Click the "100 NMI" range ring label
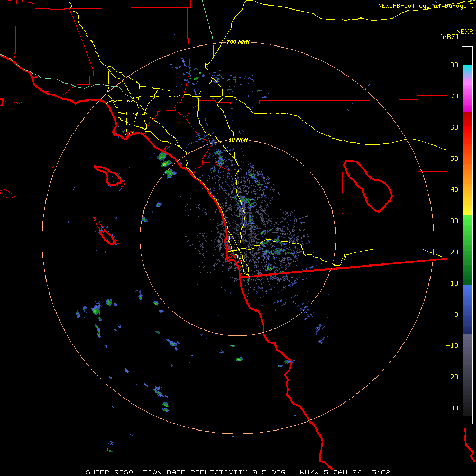 tap(238, 42)
